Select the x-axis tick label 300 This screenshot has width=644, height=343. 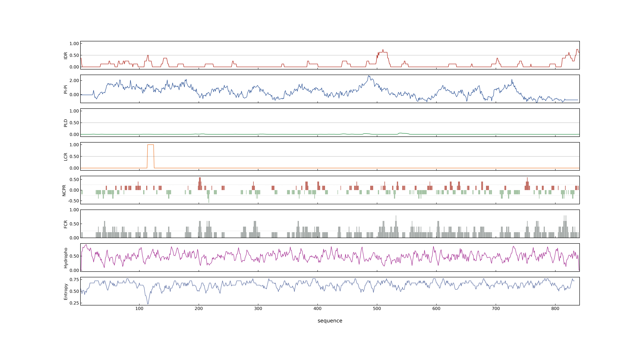258,309
